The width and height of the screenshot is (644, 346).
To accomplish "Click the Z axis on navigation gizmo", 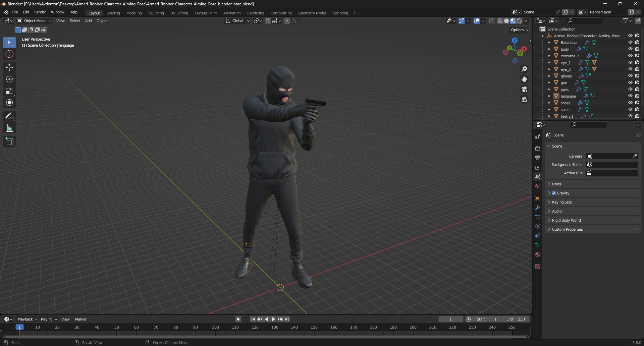I will pos(515,40).
